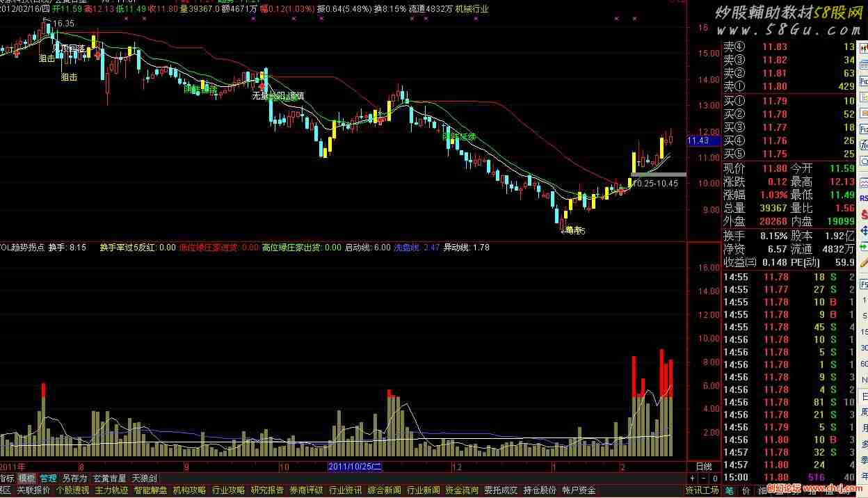Click the 外盘 20268 value

pos(773,220)
